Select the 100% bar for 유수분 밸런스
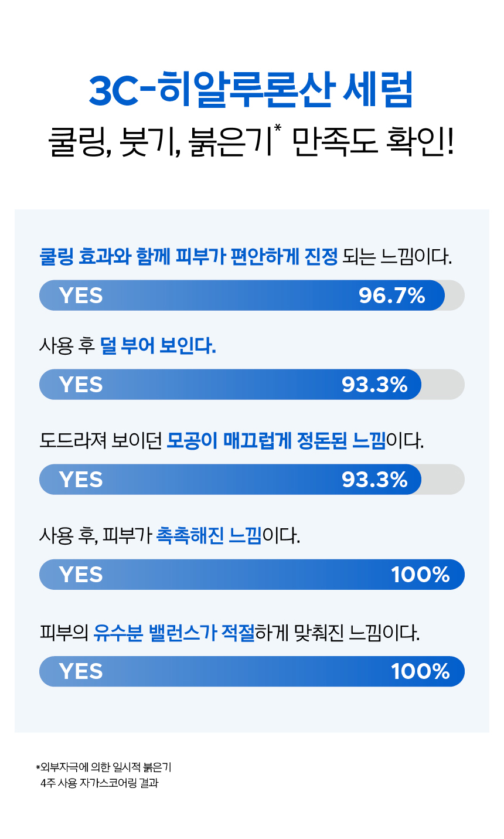Viewport: 504px width, 839px height. click(x=251, y=671)
